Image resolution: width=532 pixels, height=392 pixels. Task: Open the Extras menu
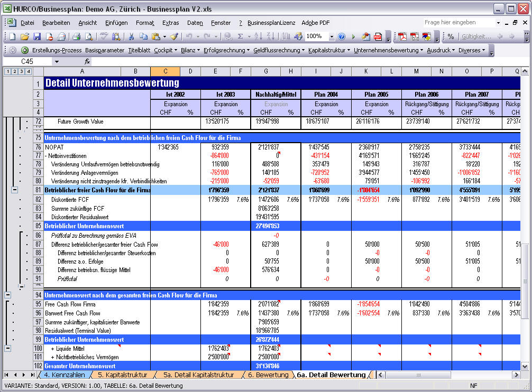click(170, 23)
